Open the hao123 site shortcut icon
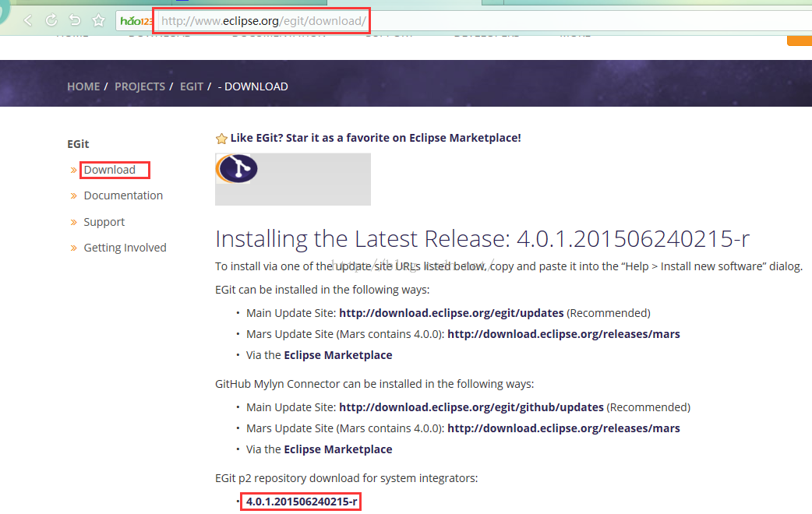Viewport: 812px width, 514px height. (136, 21)
